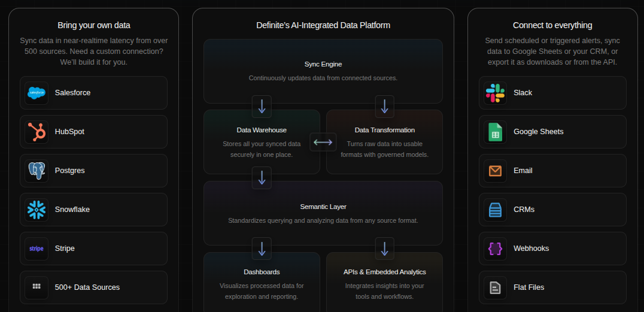Click the Google Sheets logo icon
Viewport: 644px width, 312px height.
[495, 132]
